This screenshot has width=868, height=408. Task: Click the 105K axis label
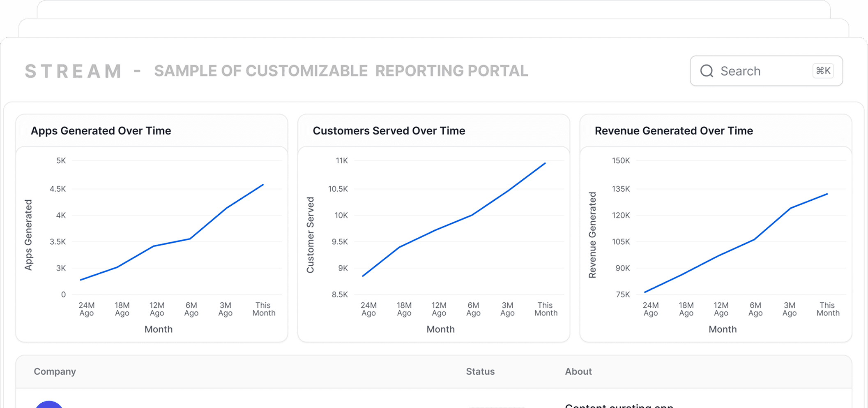click(621, 241)
